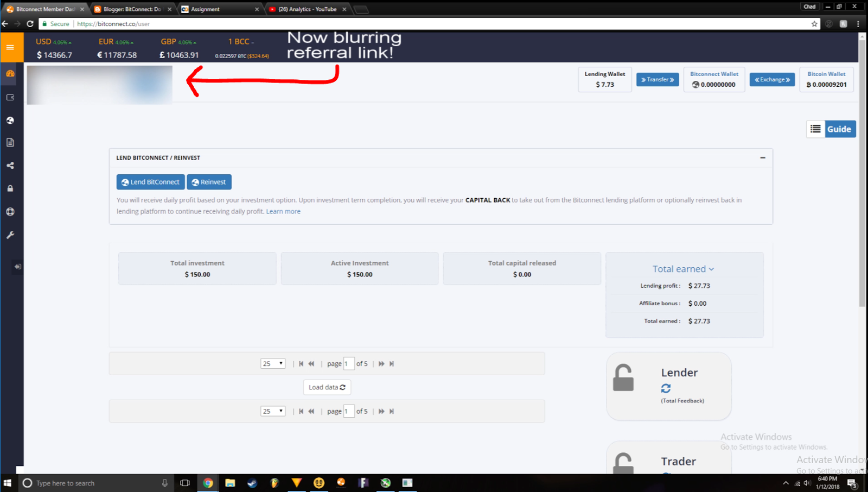This screenshot has width=868, height=492.
Task: Switch to Analytics - YouTube tab
Action: click(x=308, y=9)
